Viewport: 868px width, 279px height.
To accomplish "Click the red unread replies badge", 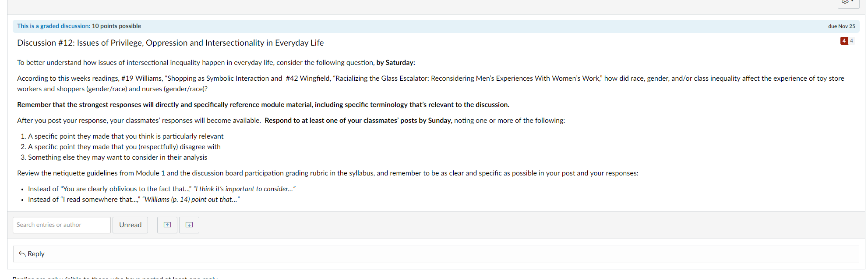I will pyautogui.click(x=844, y=41).
